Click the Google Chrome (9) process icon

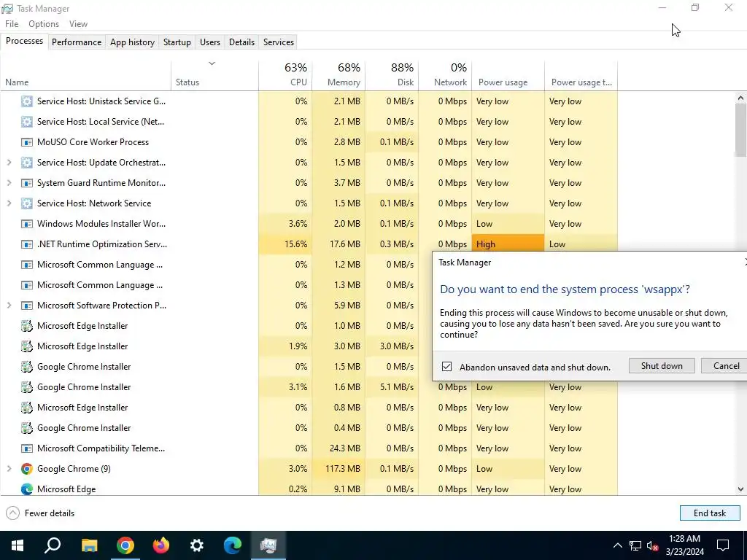pos(27,469)
